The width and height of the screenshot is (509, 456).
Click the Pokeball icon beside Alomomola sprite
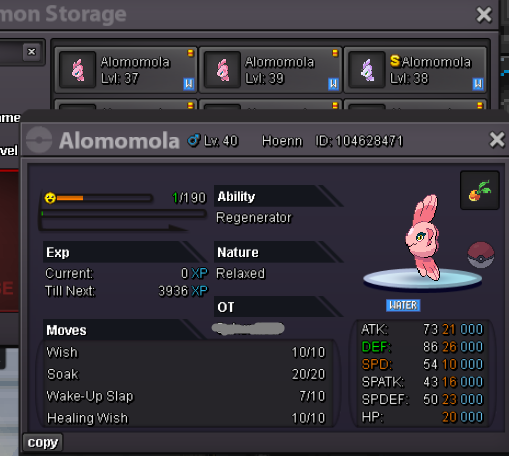pyautogui.click(x=481, y=255)
